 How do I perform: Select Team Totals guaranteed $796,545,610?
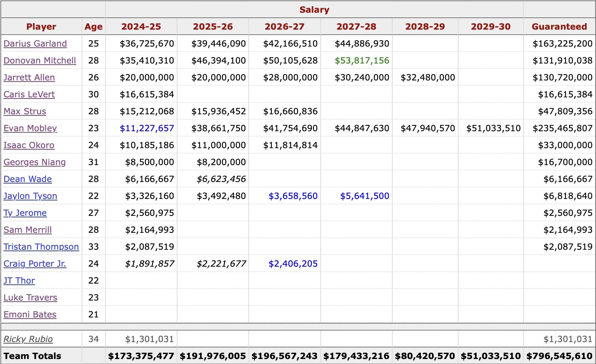[x=559, y=356]
